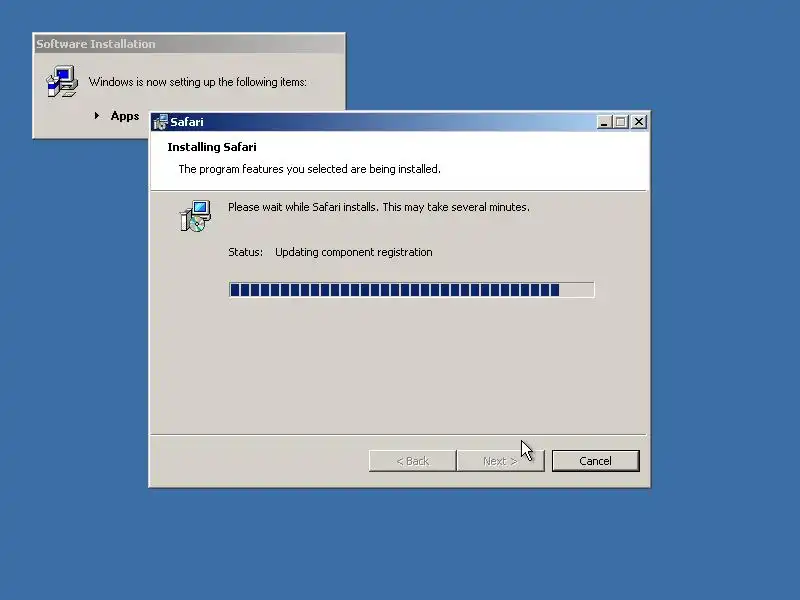Click the Updating component registration status text
The image size is (800, 600).
tap(354, 252)
